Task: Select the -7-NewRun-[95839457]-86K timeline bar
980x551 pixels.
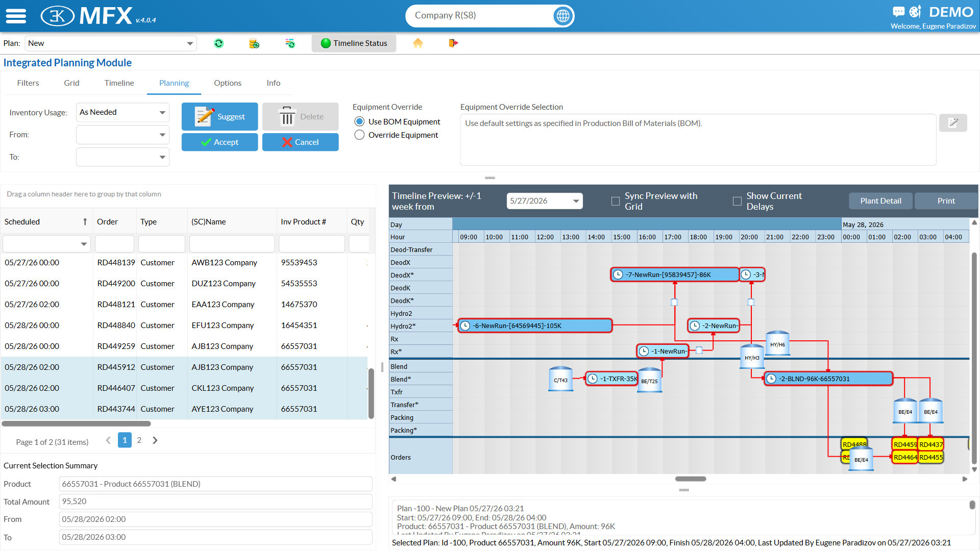Action: [675, 274]
